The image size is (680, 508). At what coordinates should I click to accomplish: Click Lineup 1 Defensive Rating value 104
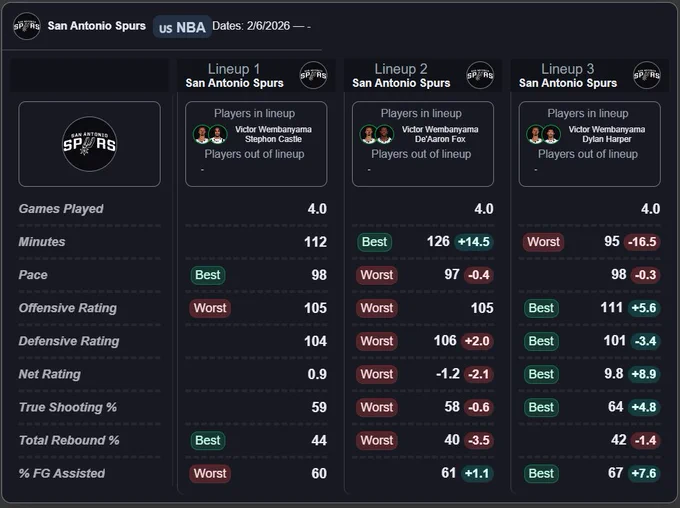(x=315, y=341)
